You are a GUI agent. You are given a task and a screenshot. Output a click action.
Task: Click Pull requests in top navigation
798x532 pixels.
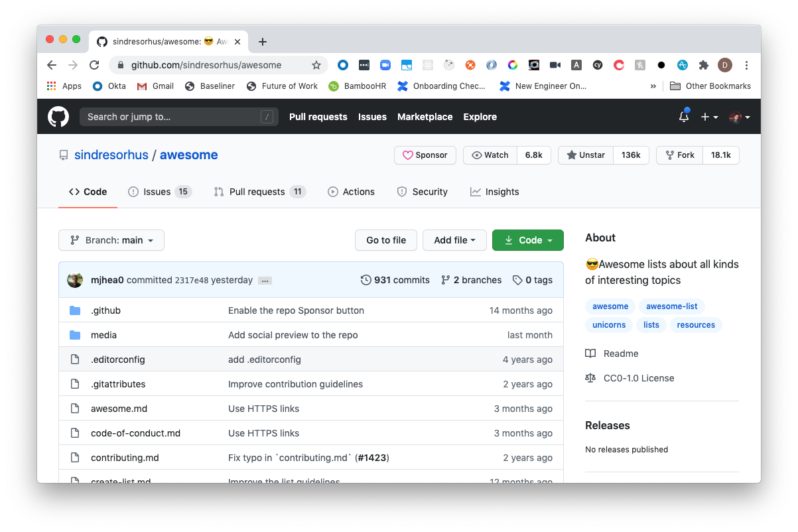point(318,117)
